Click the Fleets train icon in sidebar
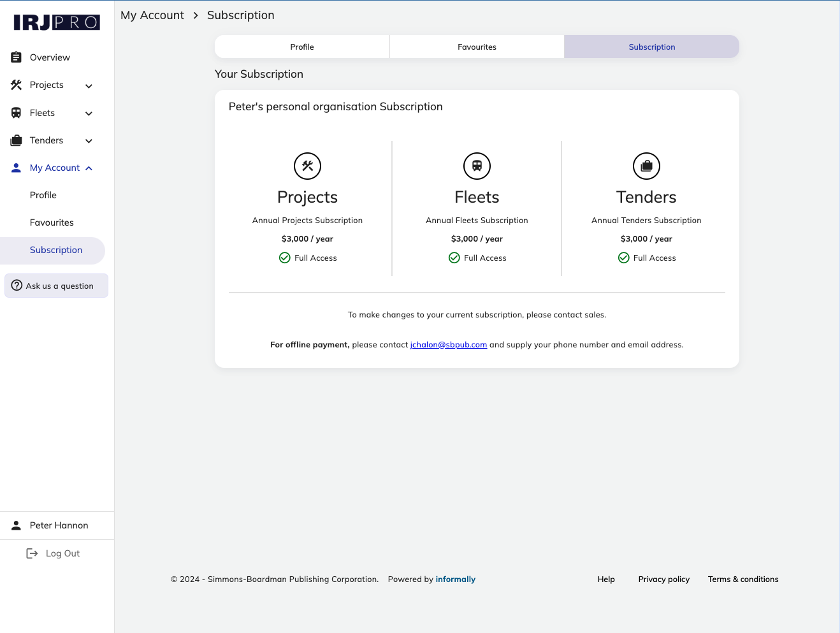The width and height of the screenshot is (840, 633). click(x=17, y=113)
